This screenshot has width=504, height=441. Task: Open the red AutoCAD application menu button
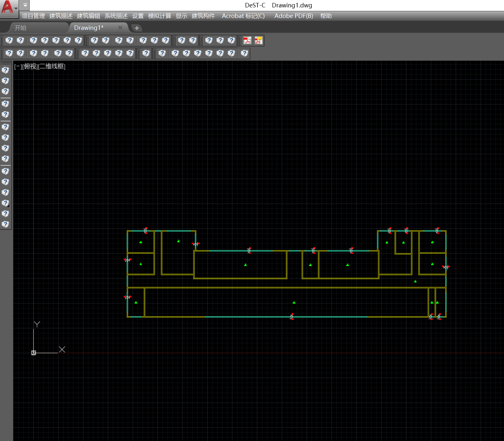(x=7, y=7)
